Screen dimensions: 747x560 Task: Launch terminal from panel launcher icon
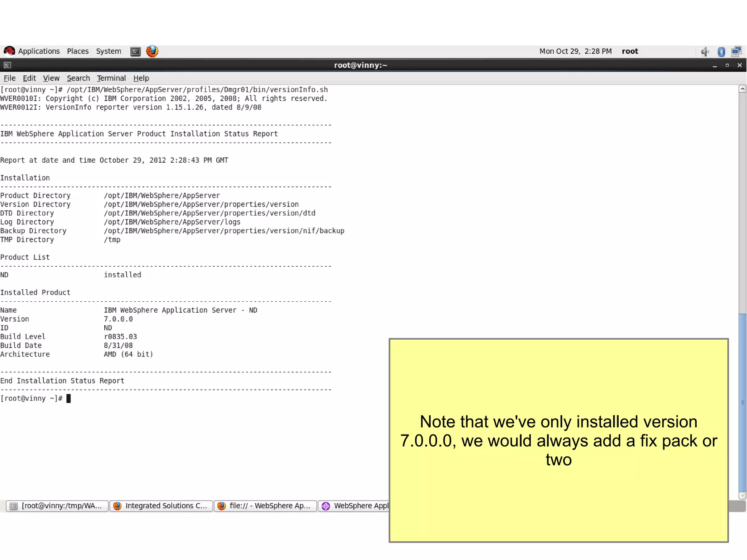[135, 51]
